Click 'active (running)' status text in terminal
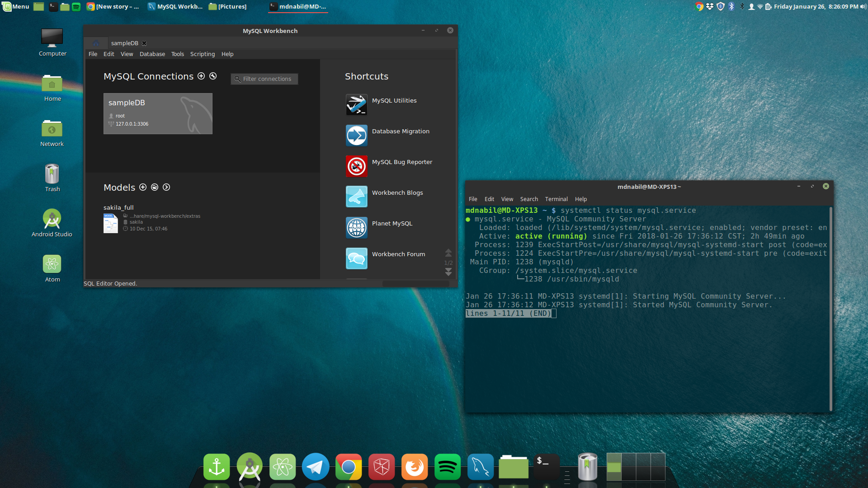The height and width of the screenshot is (488, 868). point(551,236)
